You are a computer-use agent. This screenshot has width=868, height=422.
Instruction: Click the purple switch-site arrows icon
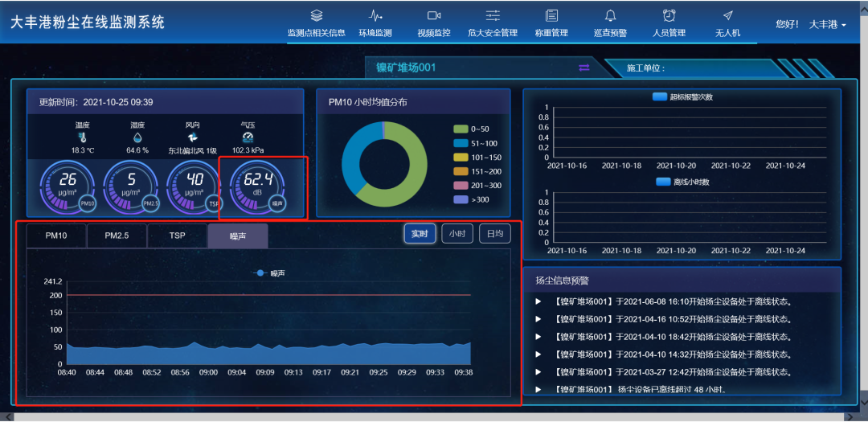pyautogui.click(x=584, y=68)
